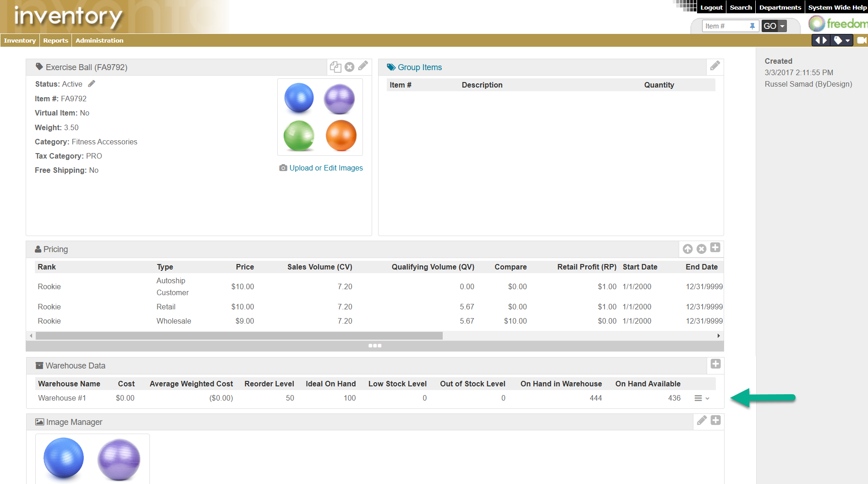868x484 pixels.
Task: Add a new pricing entry
Action: point(715,247)
